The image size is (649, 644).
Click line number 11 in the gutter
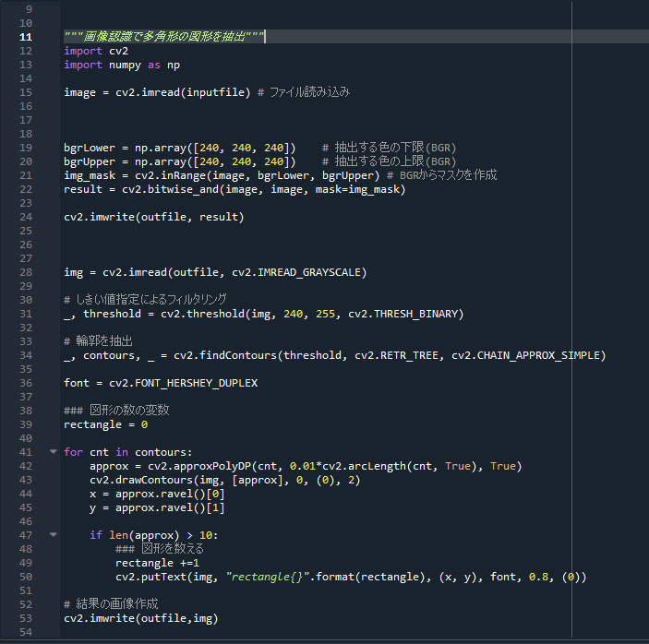click(x=26, y=37)
